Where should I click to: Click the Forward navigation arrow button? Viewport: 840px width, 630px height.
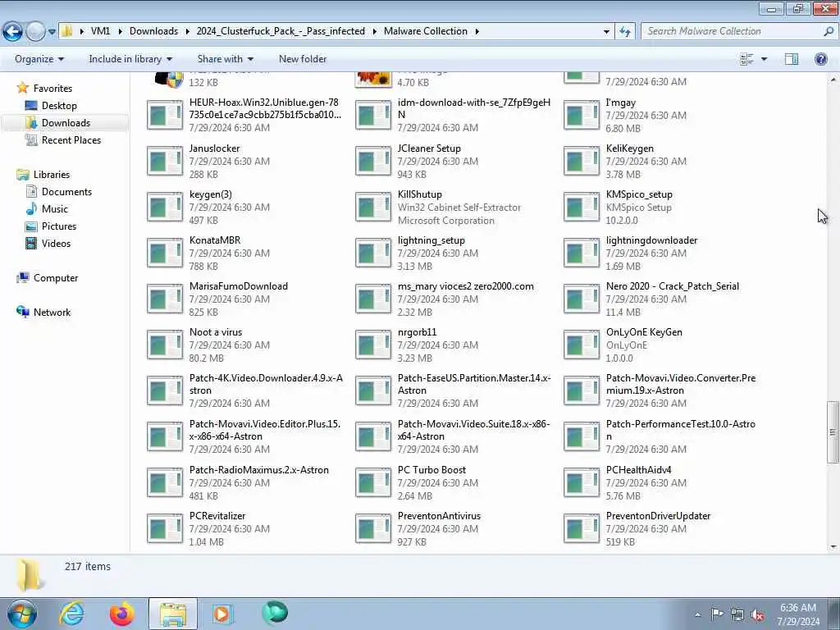click(35, 32)
